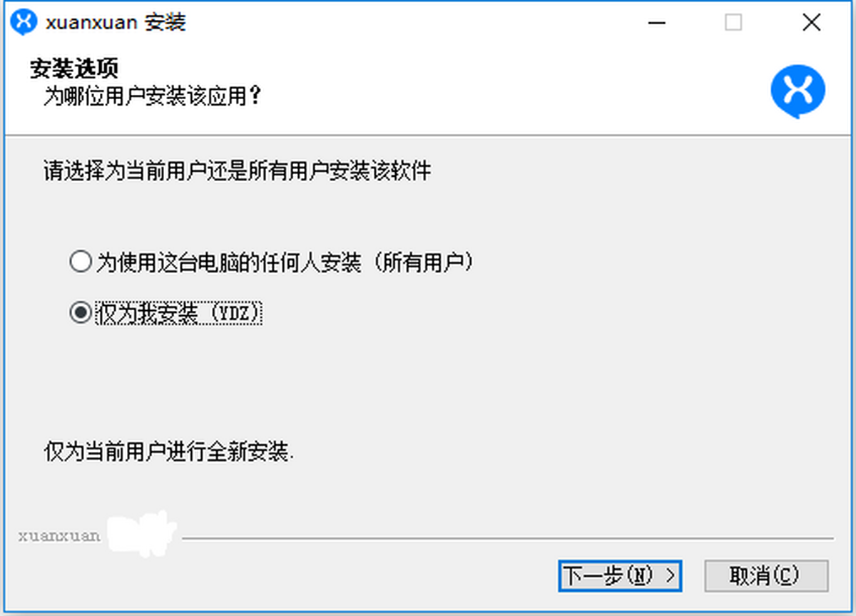
Task: Select the 仅为我安装 (YDZ) radio button
Action: pos(80,313)
